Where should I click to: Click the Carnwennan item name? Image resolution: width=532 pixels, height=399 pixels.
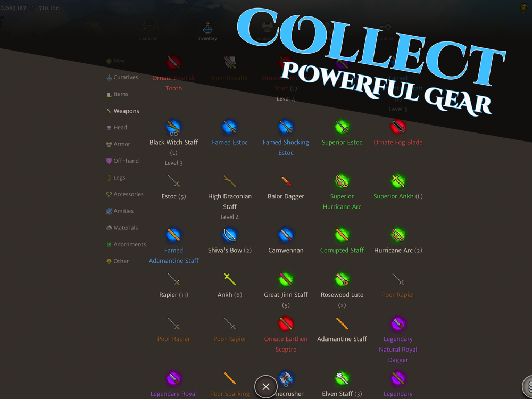286,250
